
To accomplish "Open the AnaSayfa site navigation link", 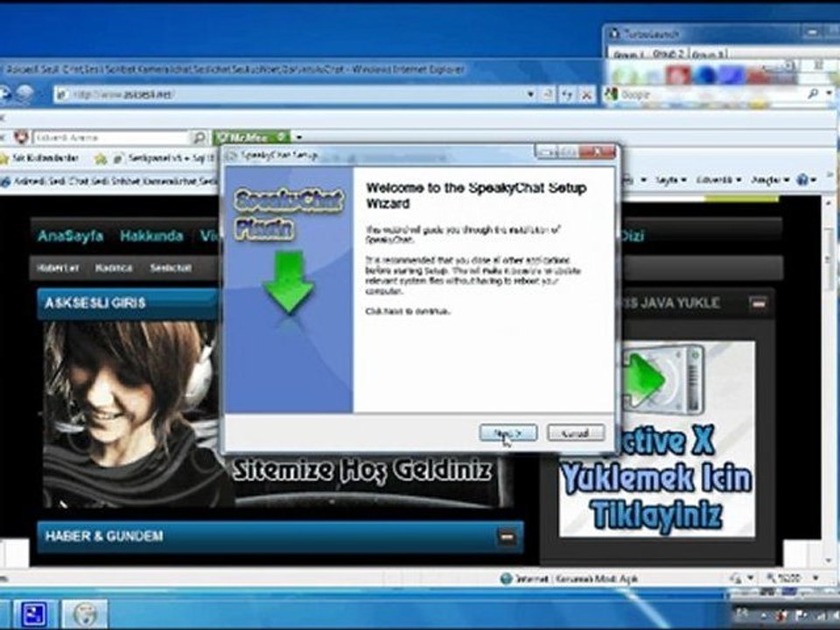I will tap(70, 235).
